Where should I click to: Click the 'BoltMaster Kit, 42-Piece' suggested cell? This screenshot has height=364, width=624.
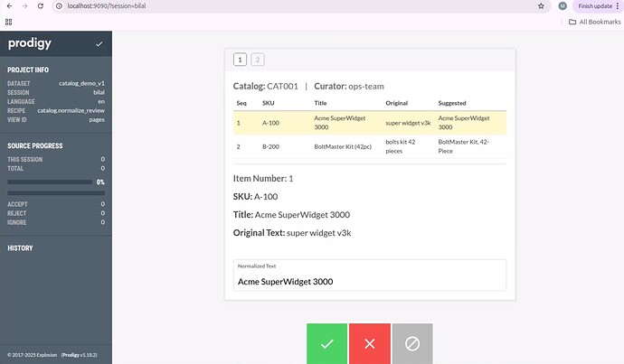(x=464, y=146)
